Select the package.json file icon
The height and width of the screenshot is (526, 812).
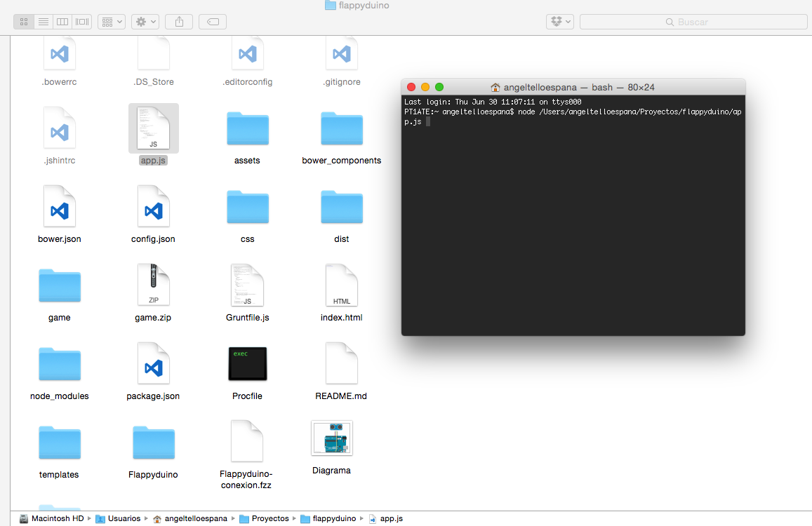pyautogui.click(x=153, y=363)
